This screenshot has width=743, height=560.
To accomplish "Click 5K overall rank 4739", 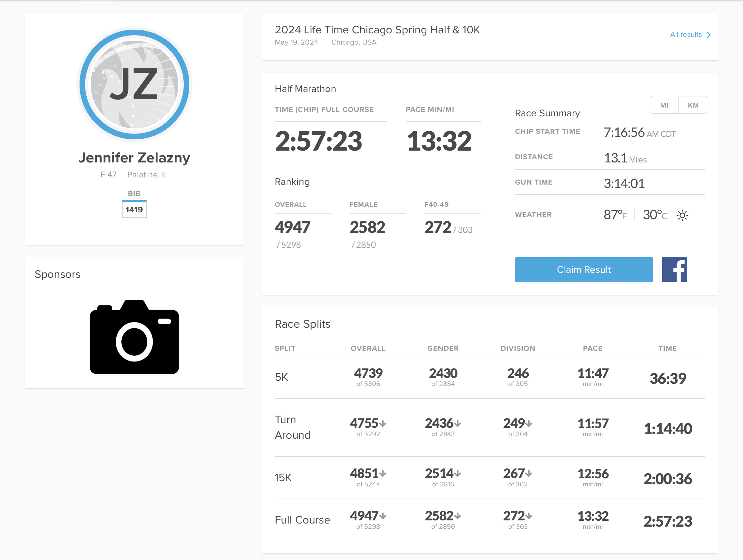I will tap(368, 373).
